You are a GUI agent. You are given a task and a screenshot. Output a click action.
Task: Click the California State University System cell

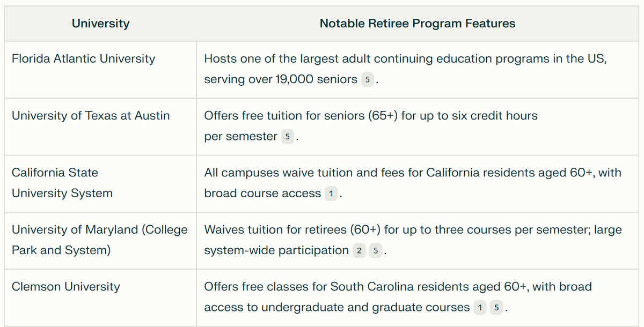point(62,183)
